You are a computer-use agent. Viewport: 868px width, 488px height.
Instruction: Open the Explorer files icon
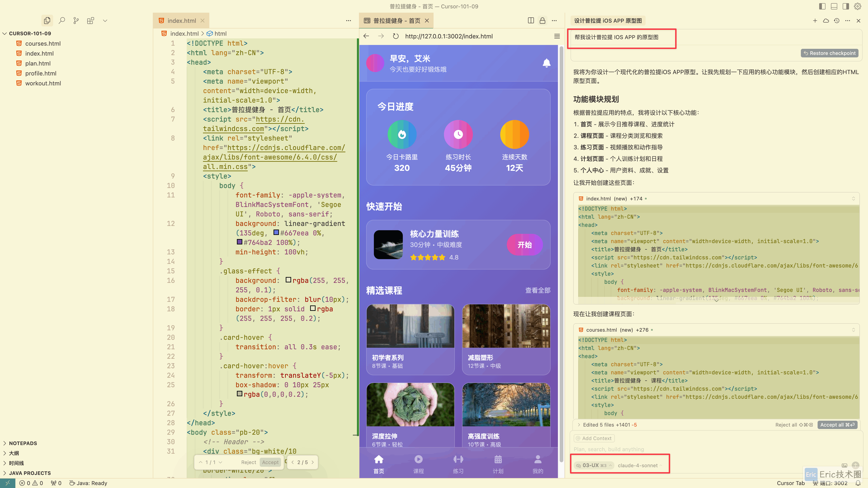(47, 21)
